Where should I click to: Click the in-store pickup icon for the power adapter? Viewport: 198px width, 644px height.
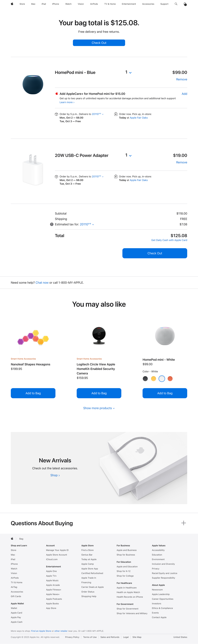116,176
